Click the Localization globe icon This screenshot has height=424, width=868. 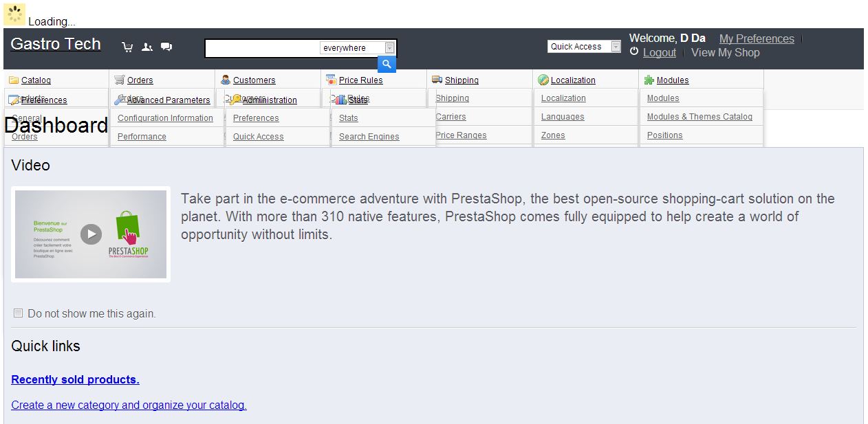point(543,80)
